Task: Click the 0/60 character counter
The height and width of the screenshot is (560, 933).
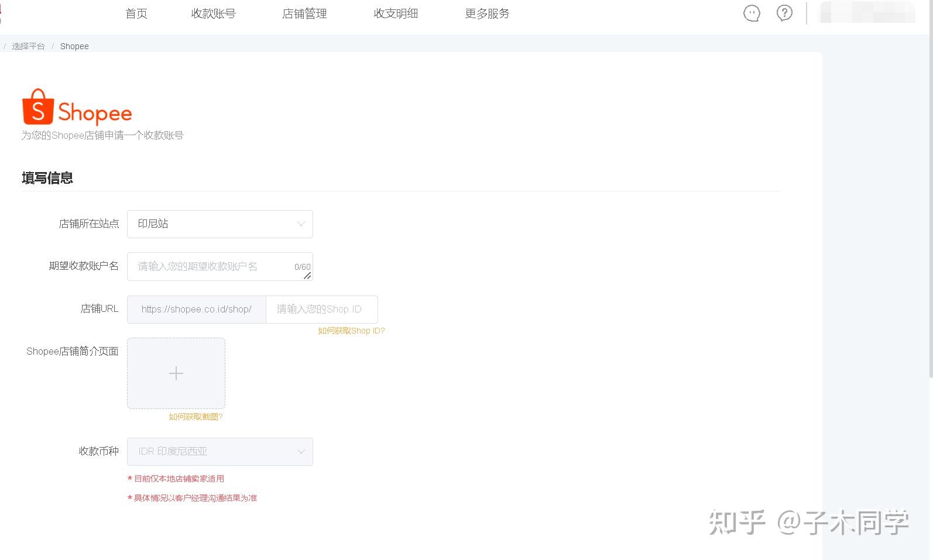Action: [303, 267]
